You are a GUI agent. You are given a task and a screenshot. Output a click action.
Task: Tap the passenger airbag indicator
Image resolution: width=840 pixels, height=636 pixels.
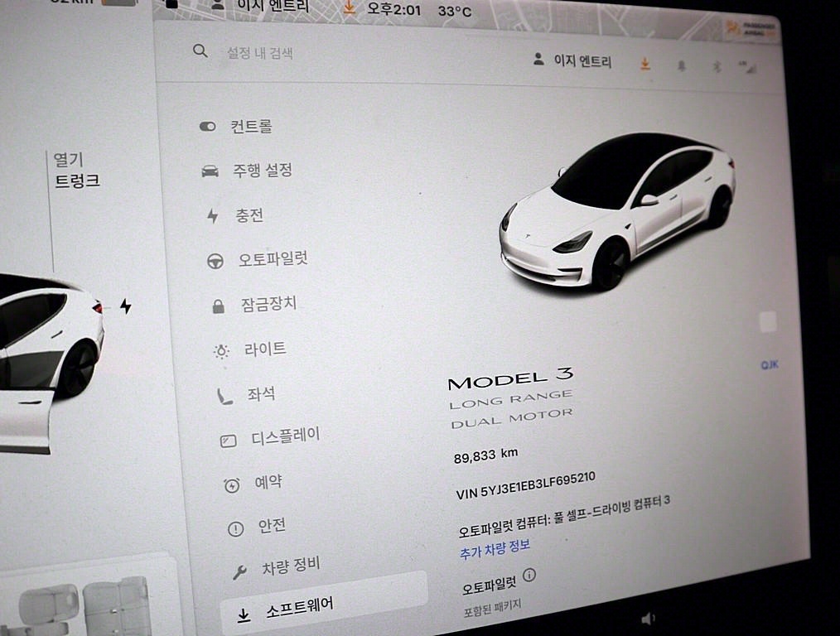click(751, 29)
